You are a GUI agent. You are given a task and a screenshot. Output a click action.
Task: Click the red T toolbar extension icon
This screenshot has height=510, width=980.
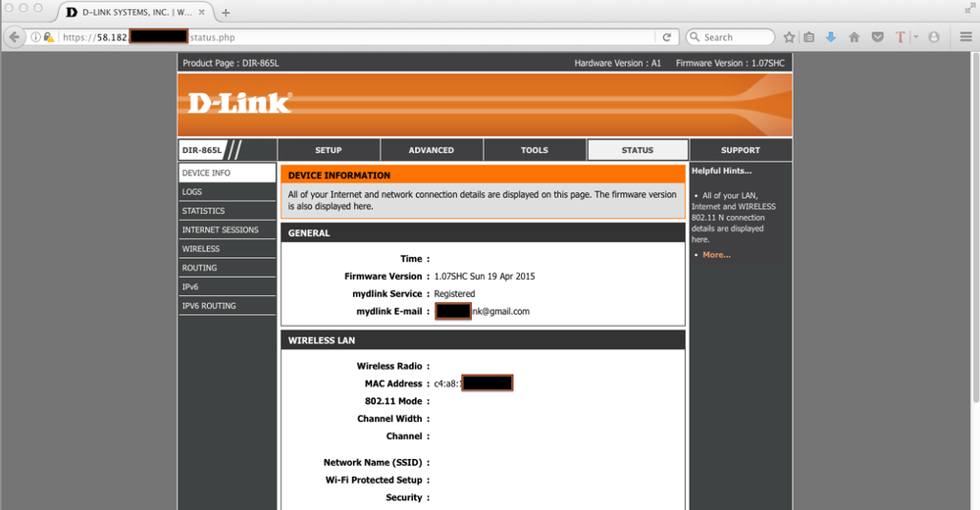[x=900, y=37]
